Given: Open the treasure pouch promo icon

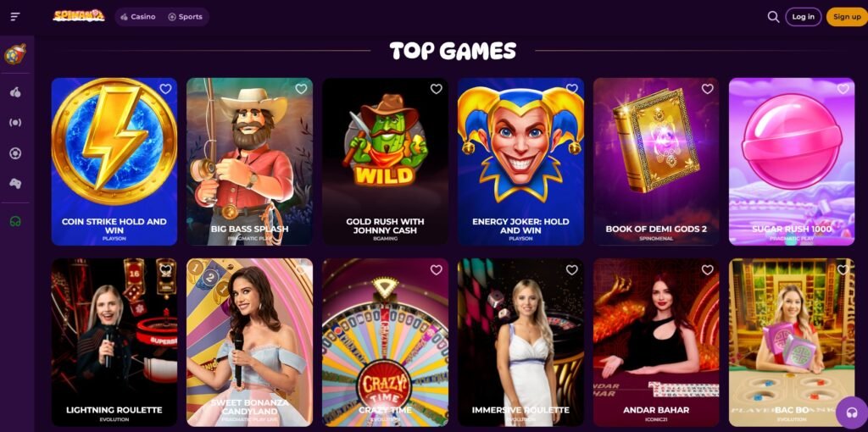Looking at the screenshot, I should (15, 54).
